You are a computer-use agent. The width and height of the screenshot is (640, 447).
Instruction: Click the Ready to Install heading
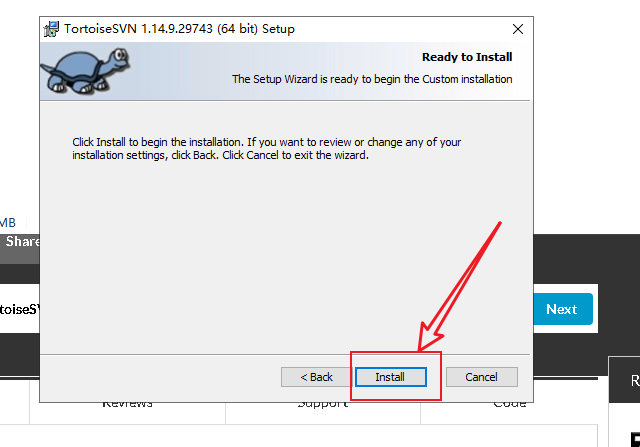467,57
